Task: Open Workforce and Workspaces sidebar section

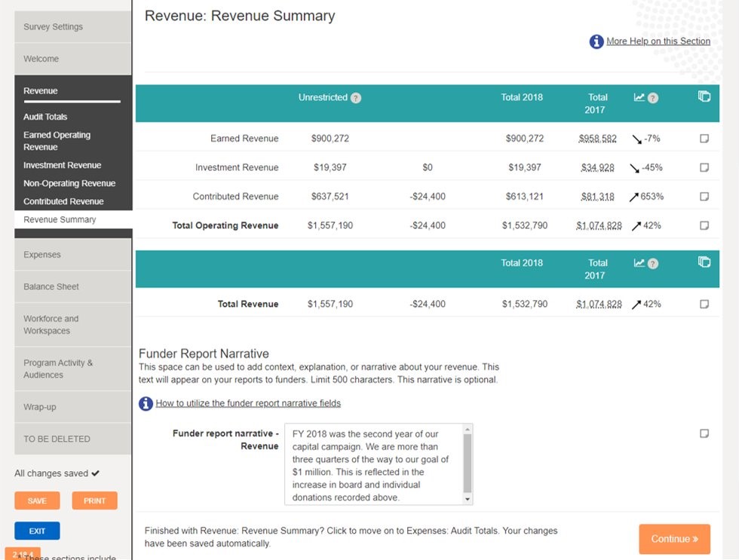Action: point(72,325)
